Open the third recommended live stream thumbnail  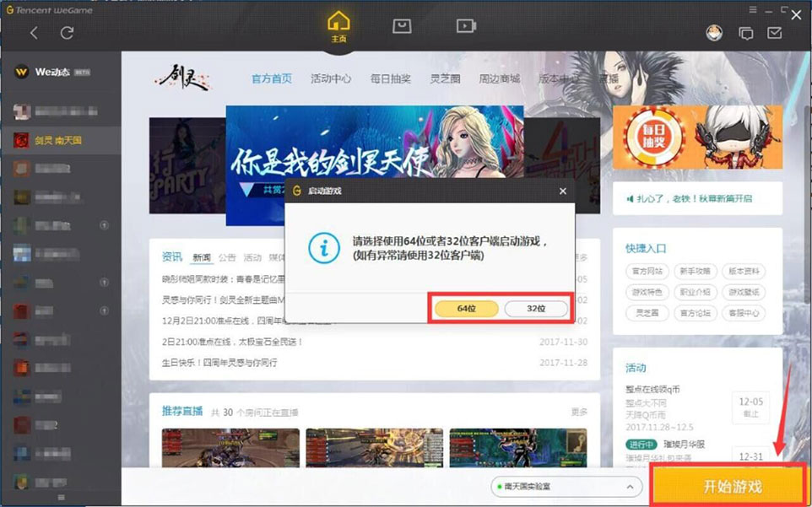(518, 447)
